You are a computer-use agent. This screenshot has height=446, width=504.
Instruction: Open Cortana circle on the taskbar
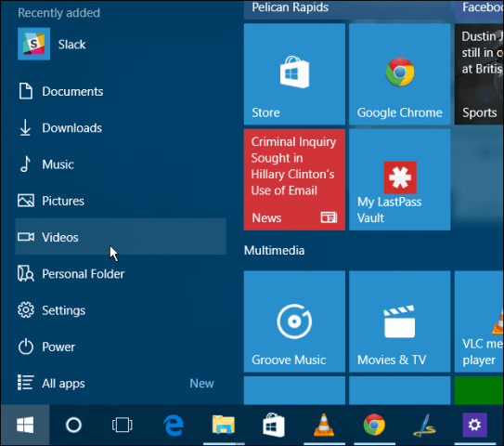point(73,425)
